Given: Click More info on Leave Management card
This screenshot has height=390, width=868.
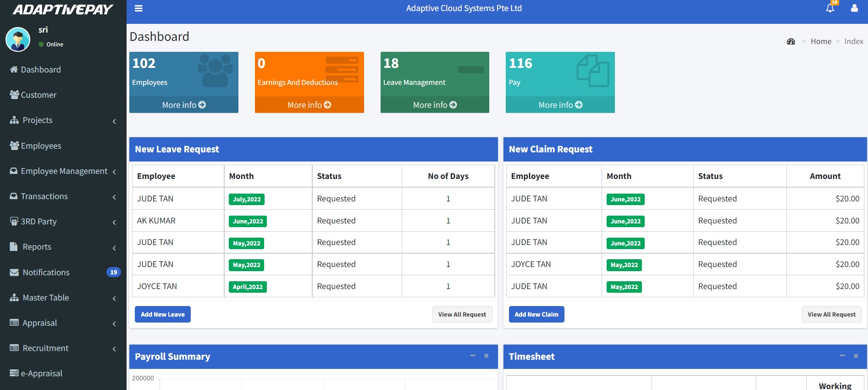Looking at the screenshot, I should point(435,105).
